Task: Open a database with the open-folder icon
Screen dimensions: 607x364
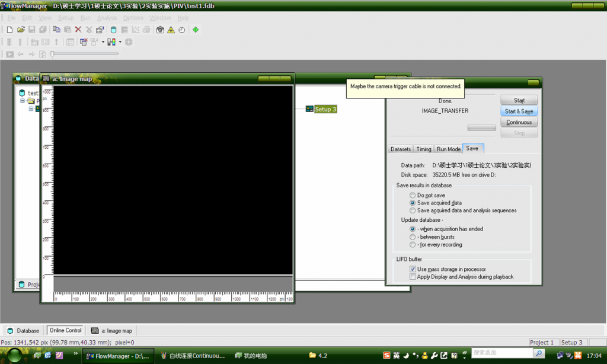Action: 21,30
